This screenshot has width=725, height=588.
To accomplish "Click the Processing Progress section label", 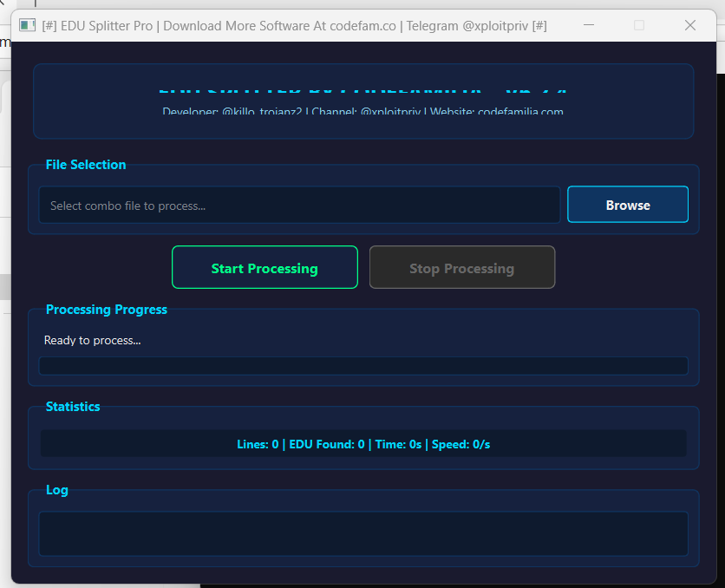I will (106, 310).
